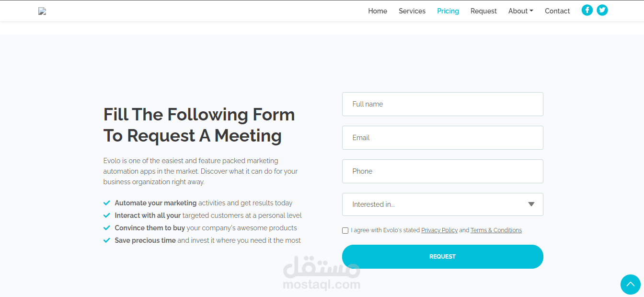The width and height of the screenshot is (644, 297).
Task: Click the checkmark beside 'Automate your marketing'
Action: [x=107, y=203]
